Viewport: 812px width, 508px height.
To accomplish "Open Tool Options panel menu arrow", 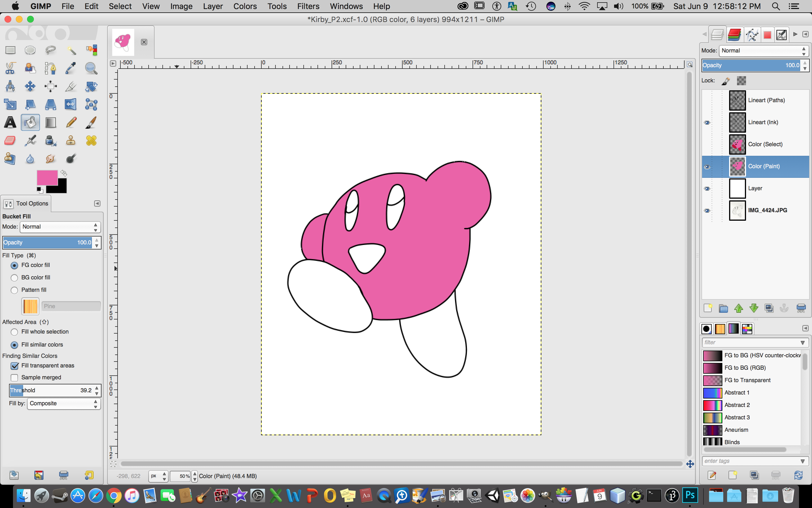I will [97, 203].
